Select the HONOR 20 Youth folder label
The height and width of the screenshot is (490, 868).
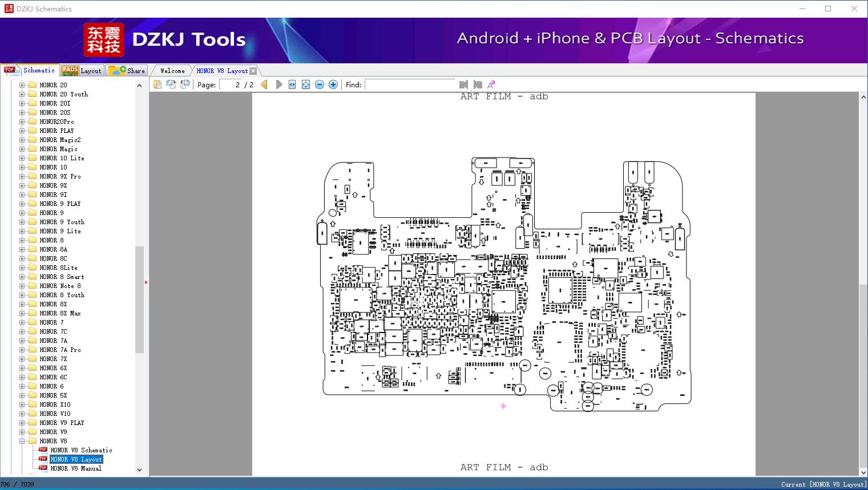coord(64,94)
